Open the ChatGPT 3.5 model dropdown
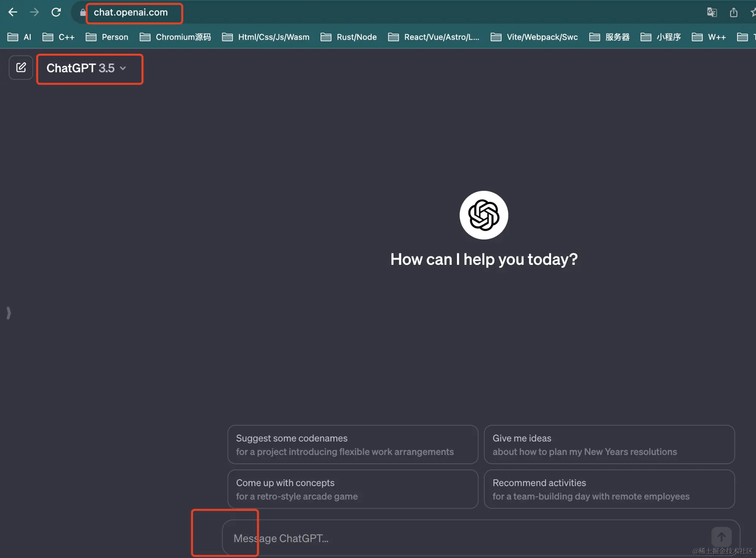756x558 pixels. pos(86,68)
